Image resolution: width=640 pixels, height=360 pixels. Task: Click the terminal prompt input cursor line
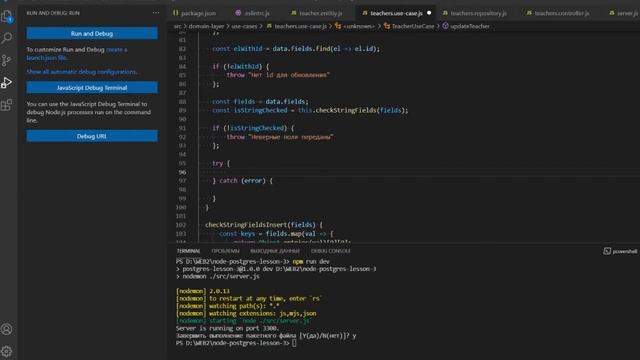pos(236,343)
